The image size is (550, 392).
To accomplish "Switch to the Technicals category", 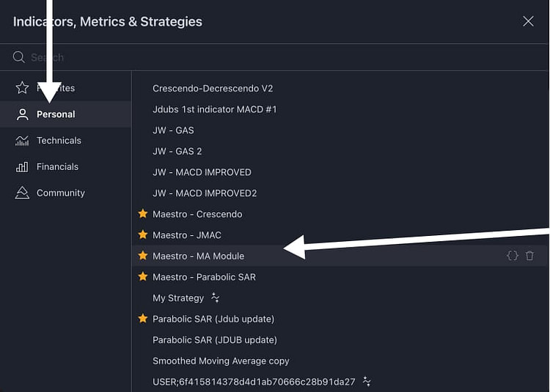I will click(59, 141).
